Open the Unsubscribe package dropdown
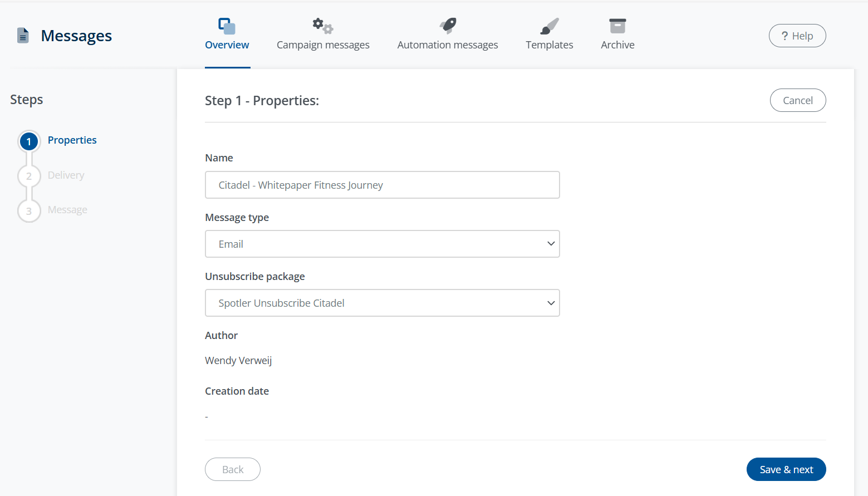The height and width of the screenshot is (496, 868). 382,303
